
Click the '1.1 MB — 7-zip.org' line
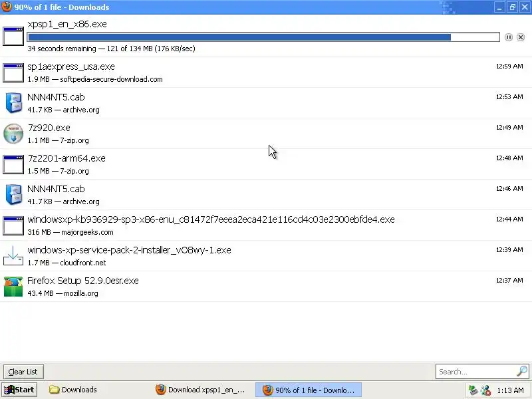(58, 140)
